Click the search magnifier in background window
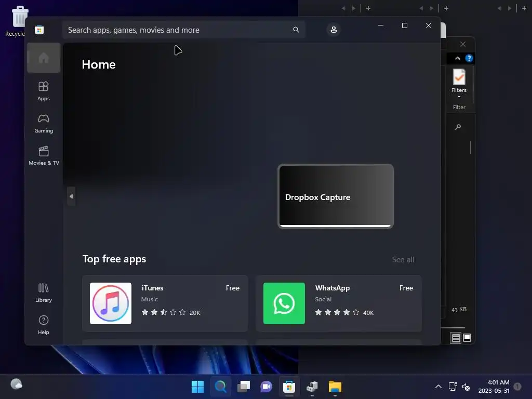Image resolution: width=532 pixels, height=399 pixels. click(458, 127)
